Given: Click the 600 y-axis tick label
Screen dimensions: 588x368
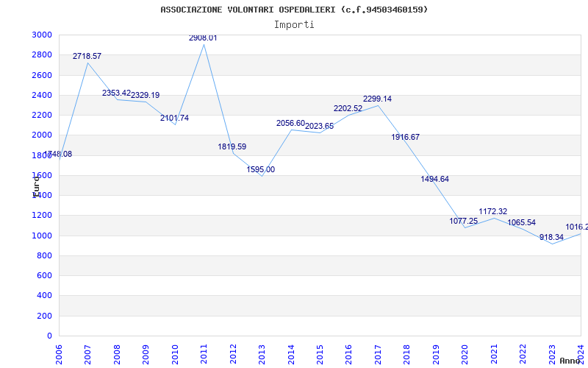Looking at the screenshot, I should 44,275.
